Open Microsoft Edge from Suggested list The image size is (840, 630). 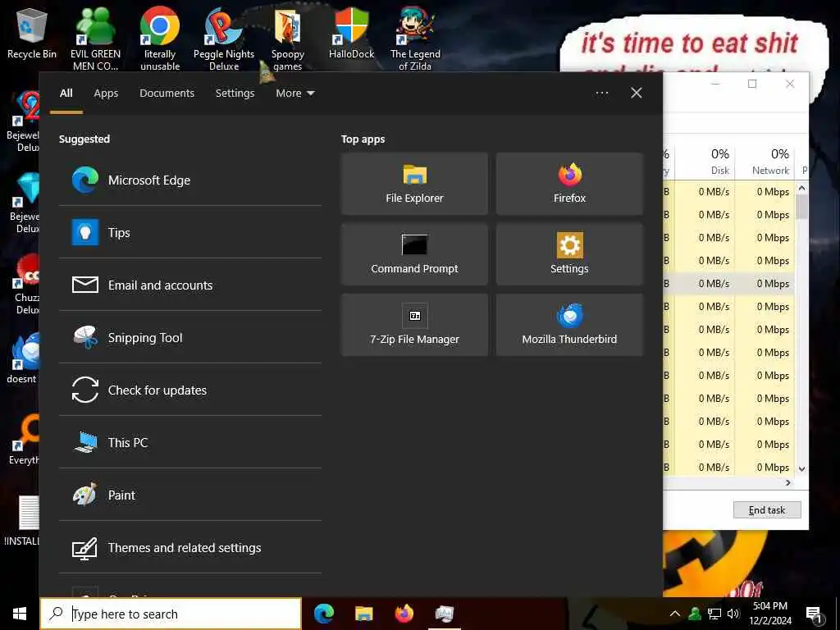tap(190, 180)
